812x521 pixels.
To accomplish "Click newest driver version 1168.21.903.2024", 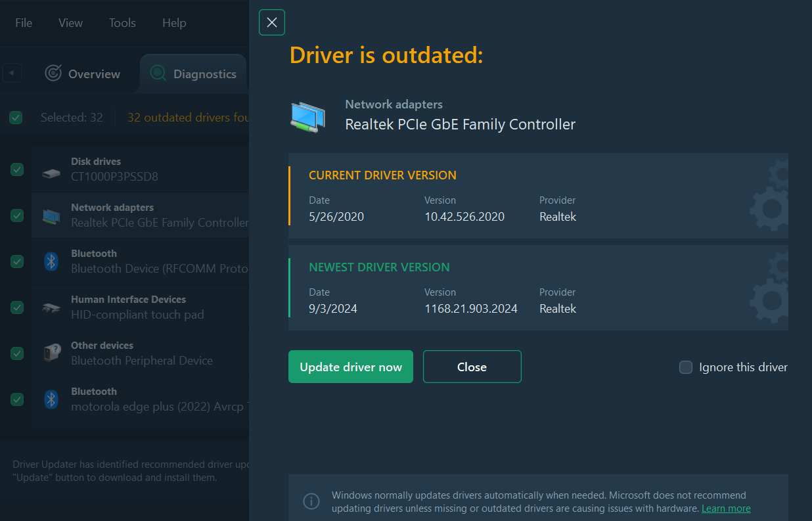I will [471, 308].
